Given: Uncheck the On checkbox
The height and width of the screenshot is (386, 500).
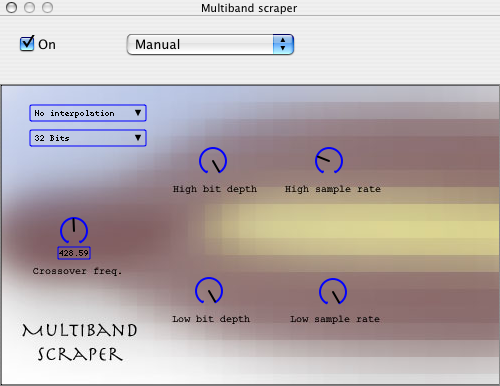Looking at the screenshot, I should coord(27,44).
